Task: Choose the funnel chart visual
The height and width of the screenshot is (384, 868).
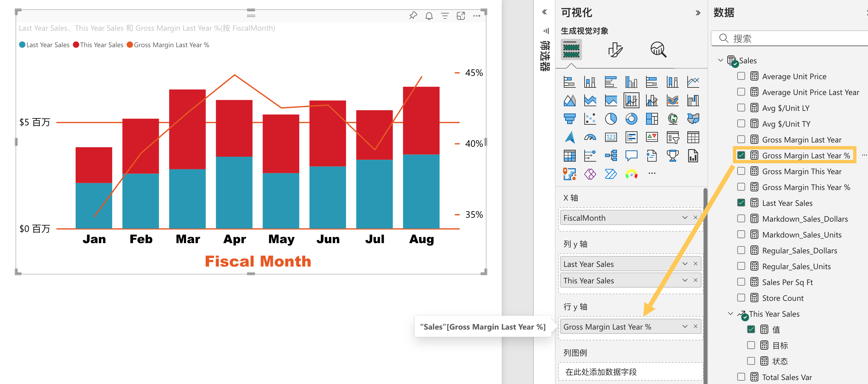Action: [569, 119]
